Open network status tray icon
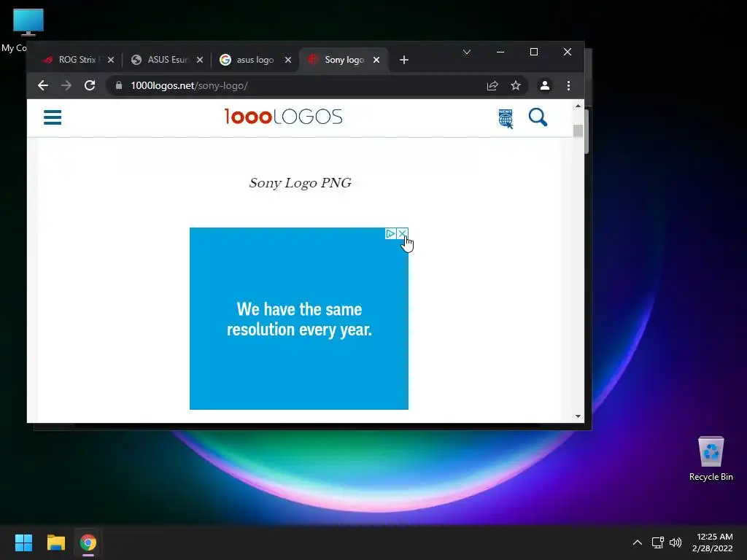 658,542
